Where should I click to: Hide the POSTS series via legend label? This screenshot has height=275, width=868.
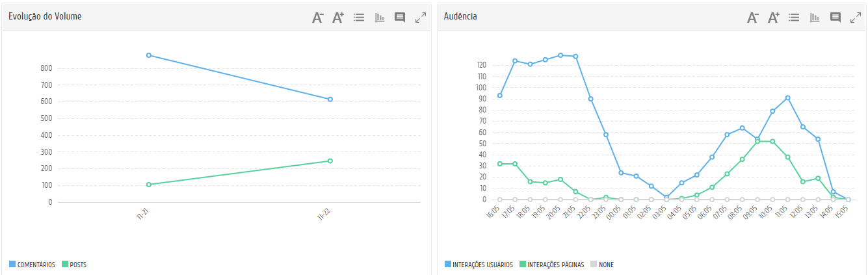78,265
